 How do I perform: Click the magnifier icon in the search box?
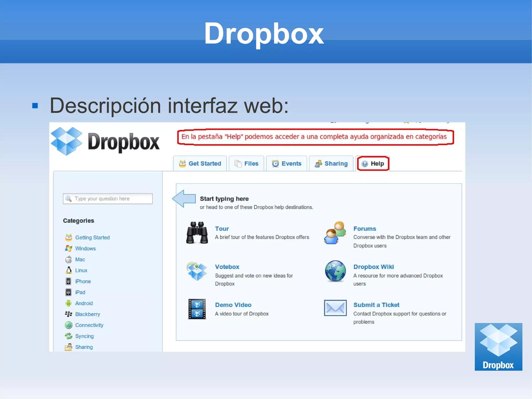(68, 199)
